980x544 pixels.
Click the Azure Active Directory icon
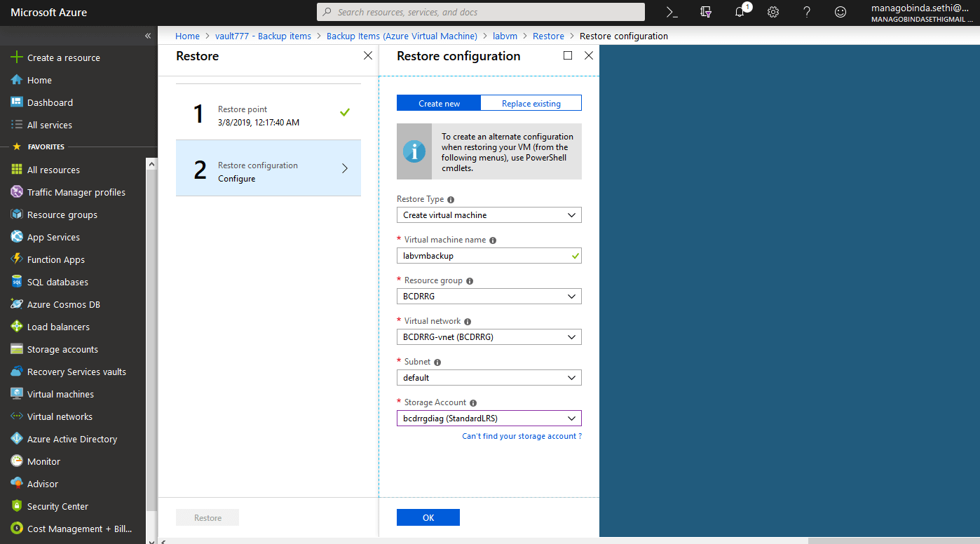pos(17,439)
